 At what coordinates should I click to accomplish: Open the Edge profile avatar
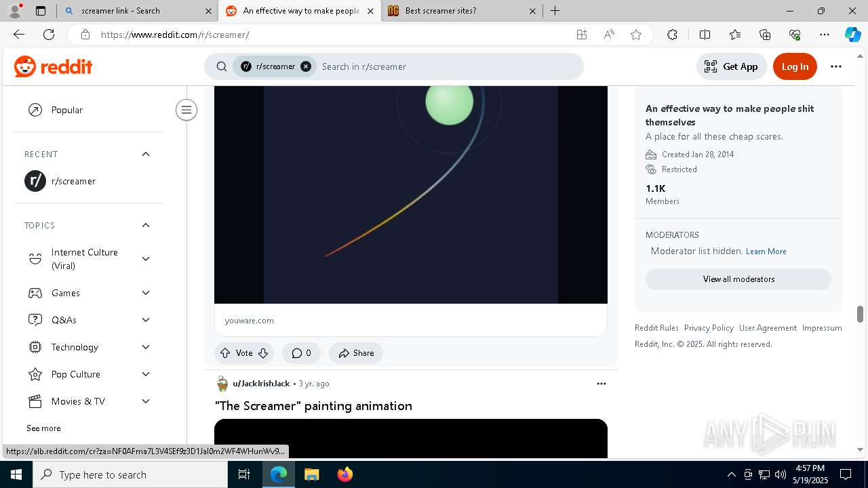click(15, 11)
